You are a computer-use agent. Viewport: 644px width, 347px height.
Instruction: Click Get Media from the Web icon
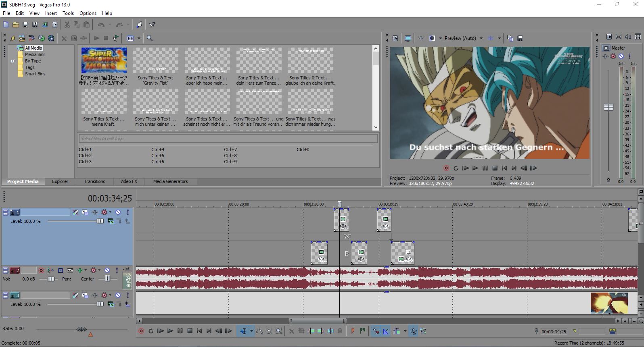coord(51,38)
